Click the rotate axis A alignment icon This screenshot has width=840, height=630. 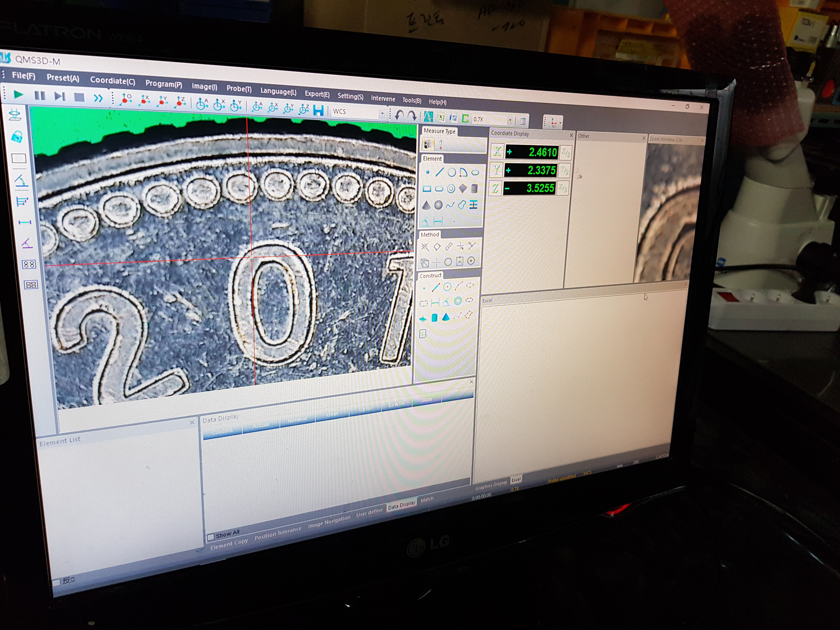pos(202,104)
